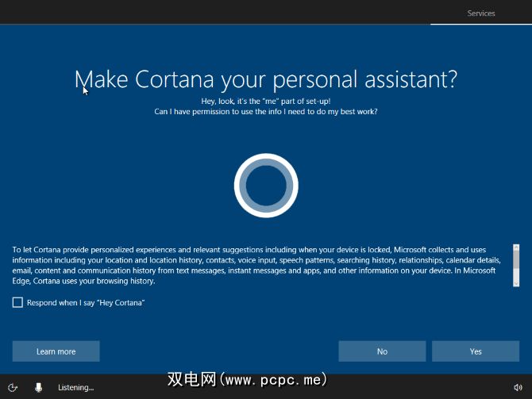Screen dimensions: 532x399
Task: Click the Cortana privacy description paragraph
Action: [256, 266]
